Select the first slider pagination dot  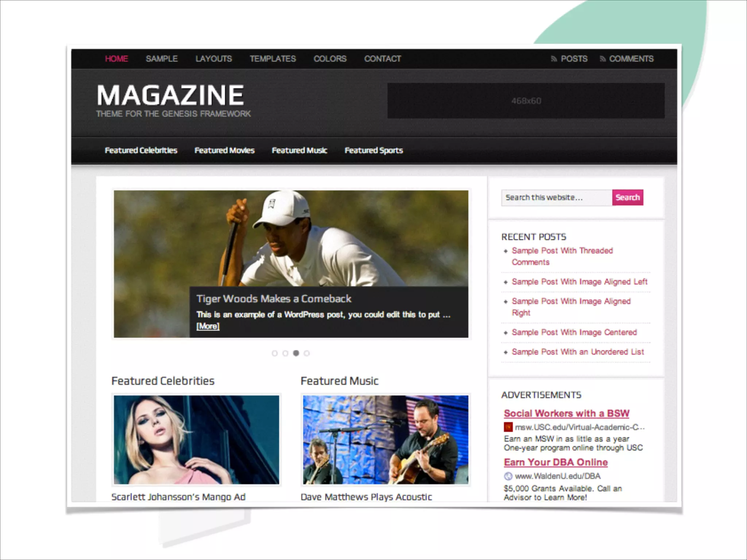pyautogui.click(x=275, y=353)
